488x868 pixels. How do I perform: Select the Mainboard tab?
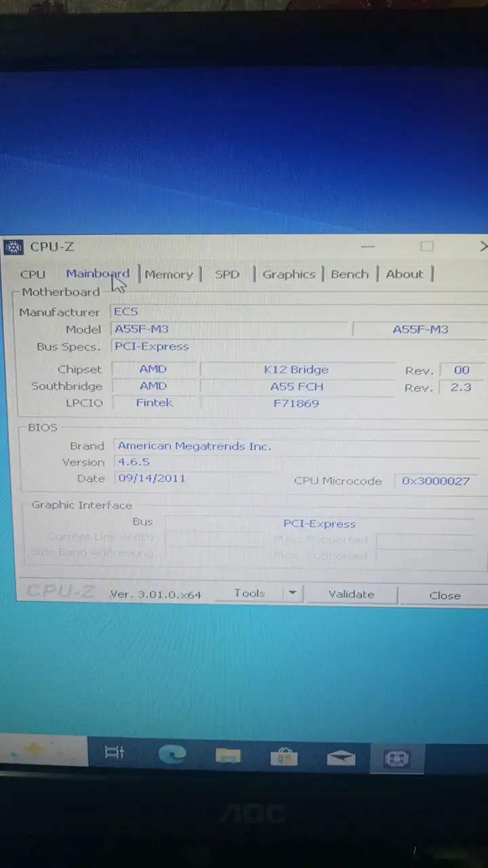98,274
